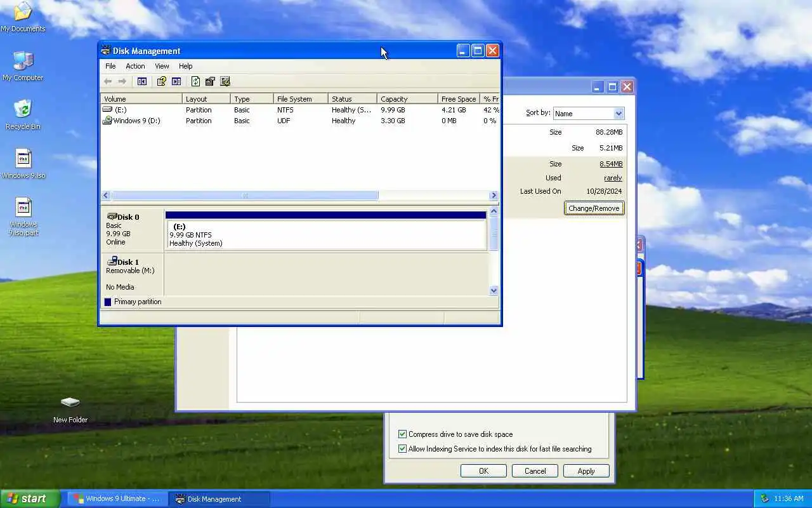This screenshot has height=508, width=812.
Task: Click the 4.21 GB free space cell
Action: coord(454,110)
